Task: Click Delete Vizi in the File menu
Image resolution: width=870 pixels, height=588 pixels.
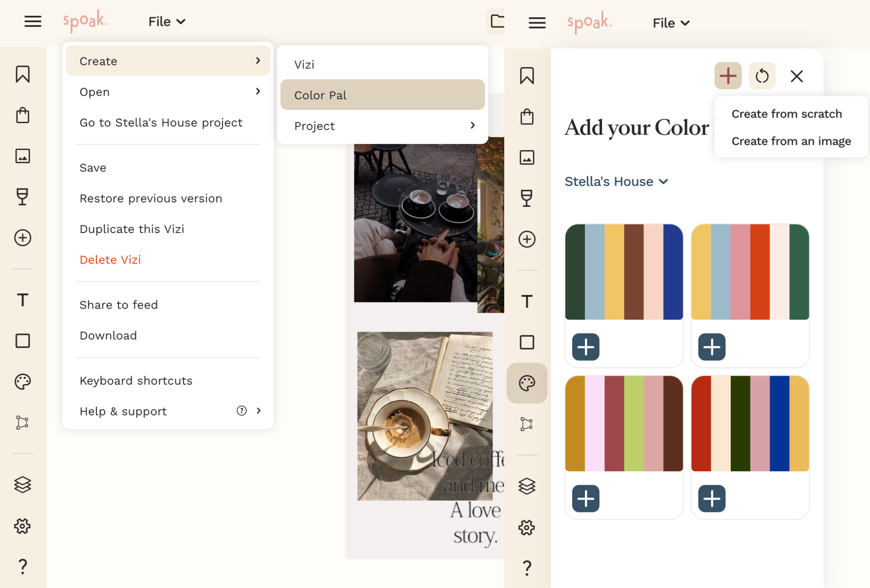Action: pos(110,259)
